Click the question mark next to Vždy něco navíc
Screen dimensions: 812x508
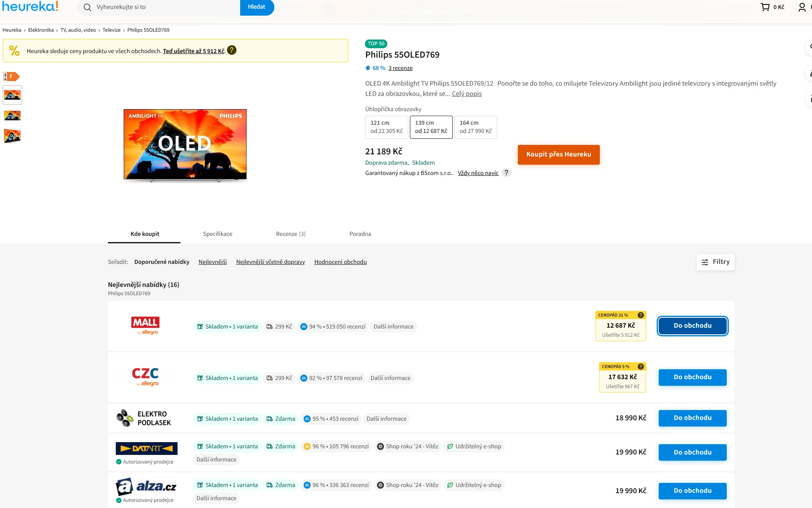click(506, 172)
